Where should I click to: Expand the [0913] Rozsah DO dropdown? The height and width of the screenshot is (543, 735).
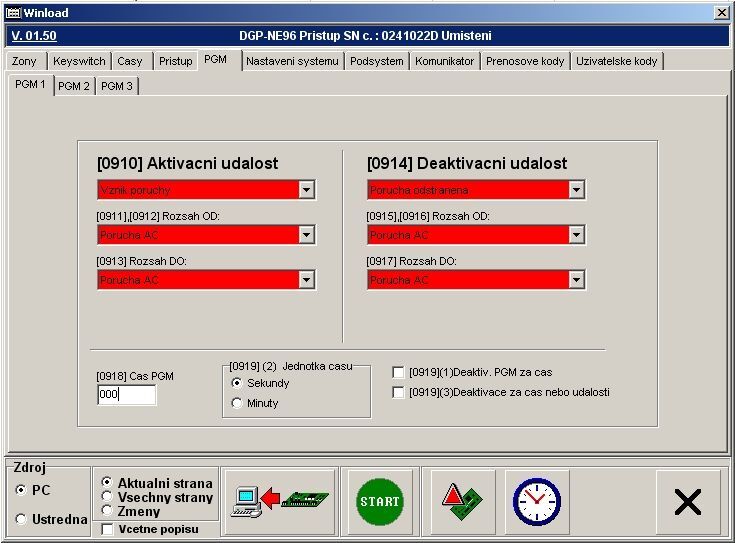(x=306, y=280)
